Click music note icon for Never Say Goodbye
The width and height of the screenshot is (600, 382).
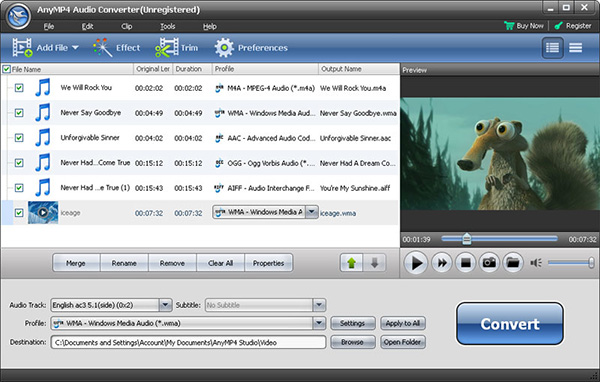(43, 113)
